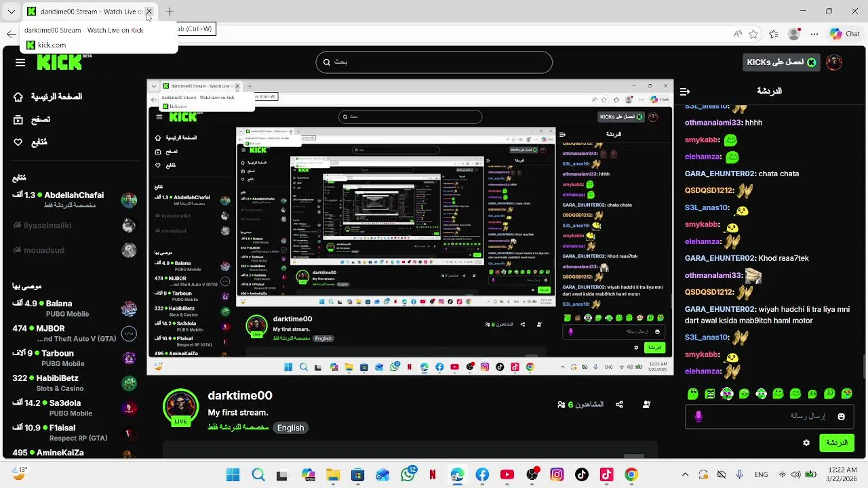Click the stream video player

[x=410, y=228]
